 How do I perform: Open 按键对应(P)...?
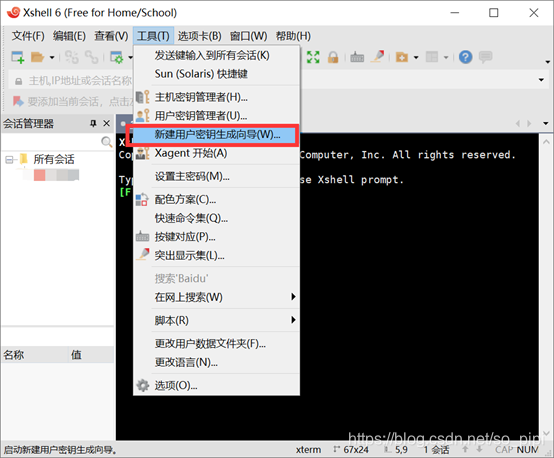coord(216,236)
